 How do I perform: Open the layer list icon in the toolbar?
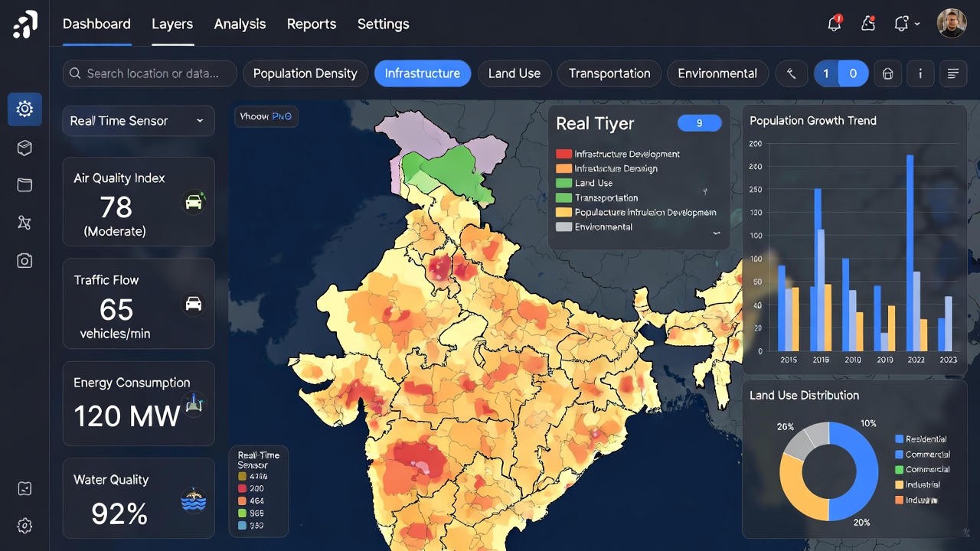pyautogui.click(x=952, y=73)
